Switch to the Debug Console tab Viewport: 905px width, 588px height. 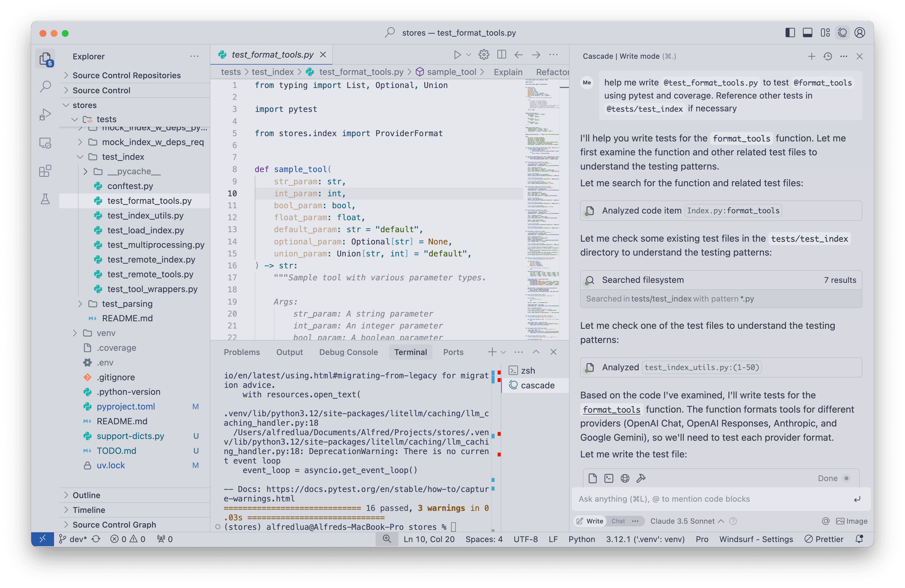point(348,352)
